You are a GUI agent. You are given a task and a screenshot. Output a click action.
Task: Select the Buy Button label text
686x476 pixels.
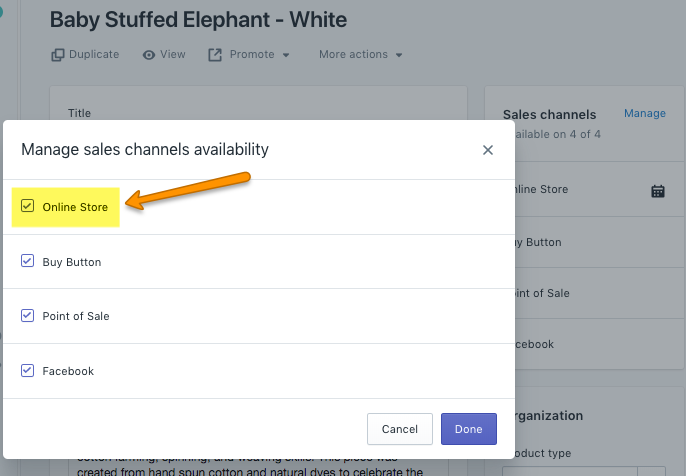click(72, 262)
